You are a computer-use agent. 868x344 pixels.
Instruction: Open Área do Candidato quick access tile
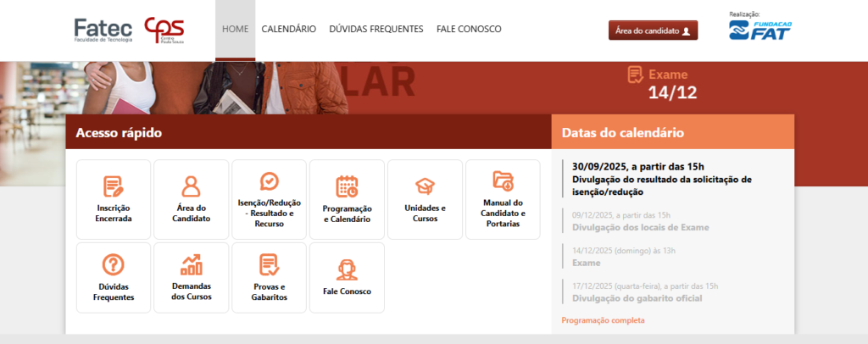pos(191,186)
